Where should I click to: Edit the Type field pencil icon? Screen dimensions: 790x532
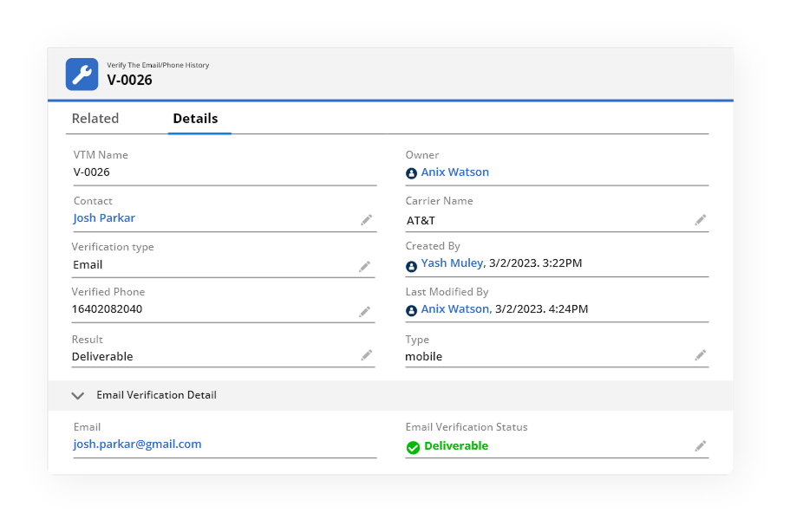[700, 355]
